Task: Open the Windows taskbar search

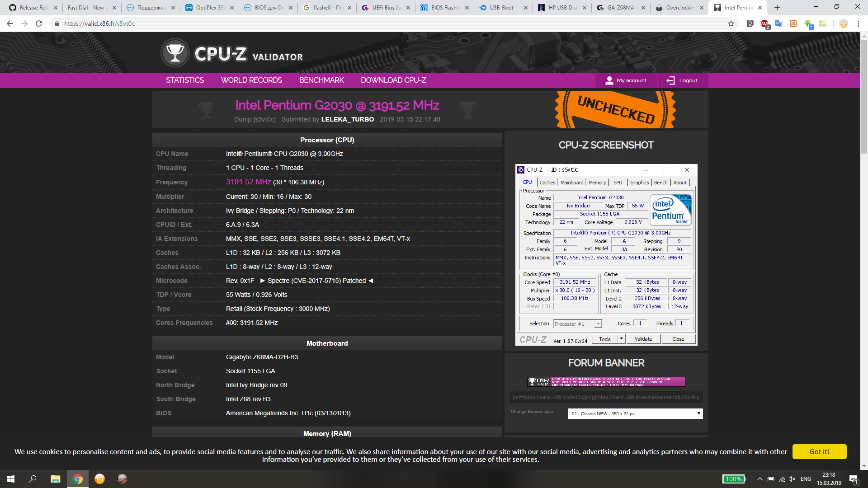Action: coord(33,479)
